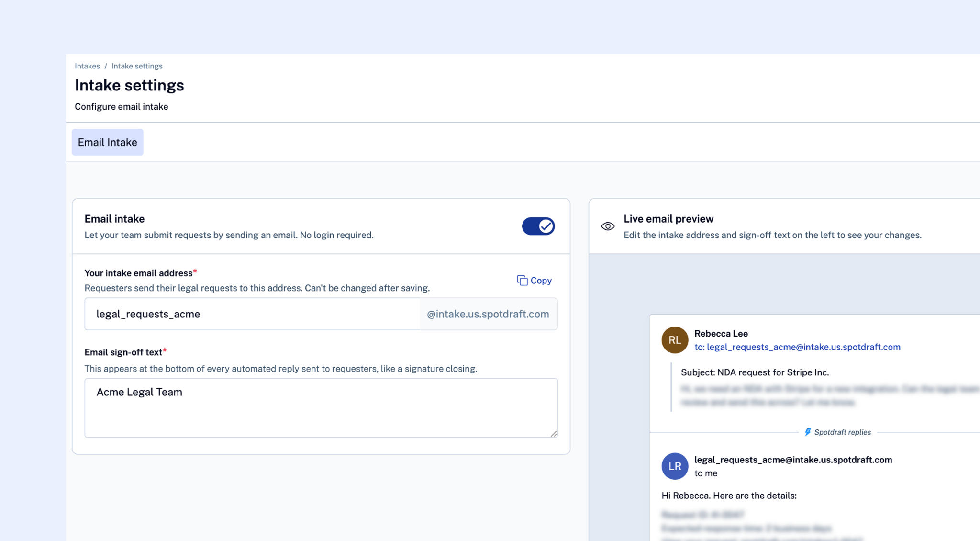Copy the intake email address
This screenshot has height=541, width=980.
535,281
